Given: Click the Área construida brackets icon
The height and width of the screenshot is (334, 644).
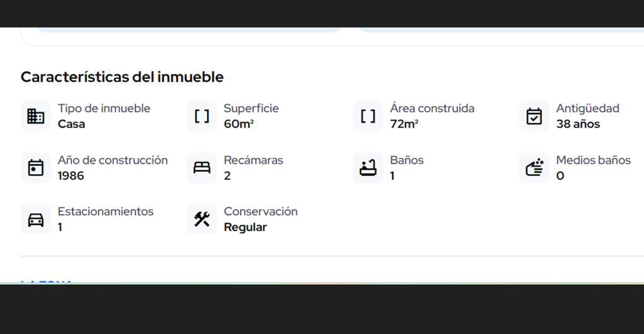Looking at the screenshot, I should coord(368,116).
